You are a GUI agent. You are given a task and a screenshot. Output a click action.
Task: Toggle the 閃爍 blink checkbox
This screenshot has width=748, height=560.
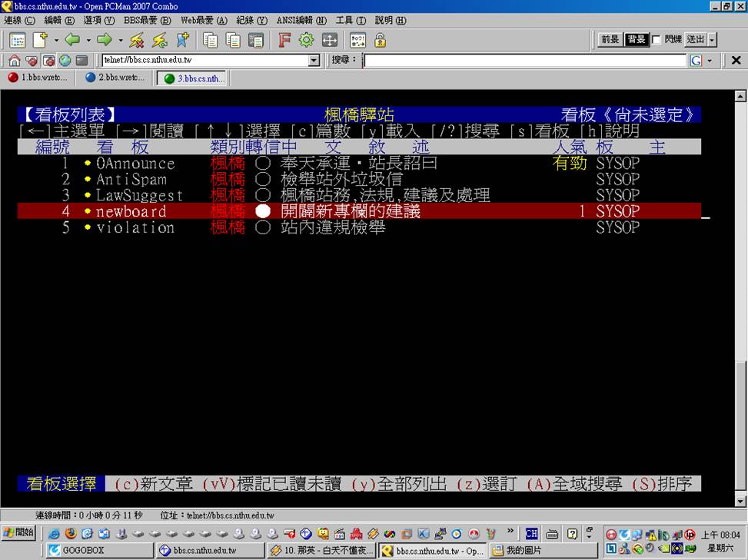657,39
